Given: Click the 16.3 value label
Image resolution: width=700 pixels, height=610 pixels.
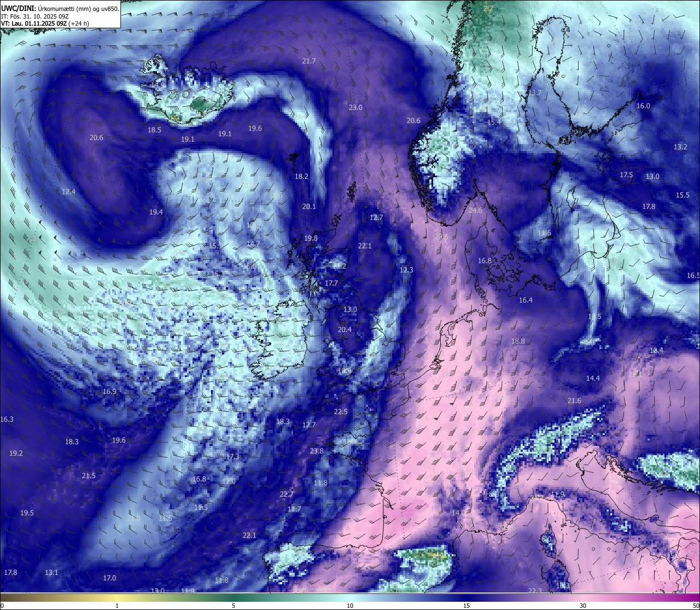Looking at the screenshot, I should pyautogui.click(x=7, y=419).
